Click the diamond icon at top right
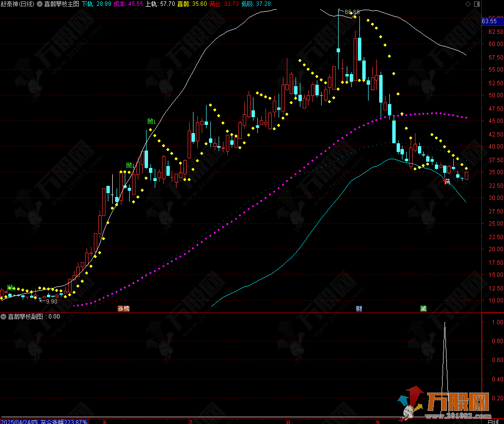Screen dimensions: 504x424 click(467, 3)
